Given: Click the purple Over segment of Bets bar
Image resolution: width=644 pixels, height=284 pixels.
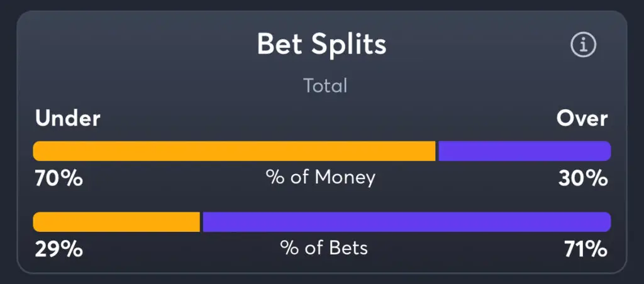Looking at the screenshot, I should click(407, 222).
